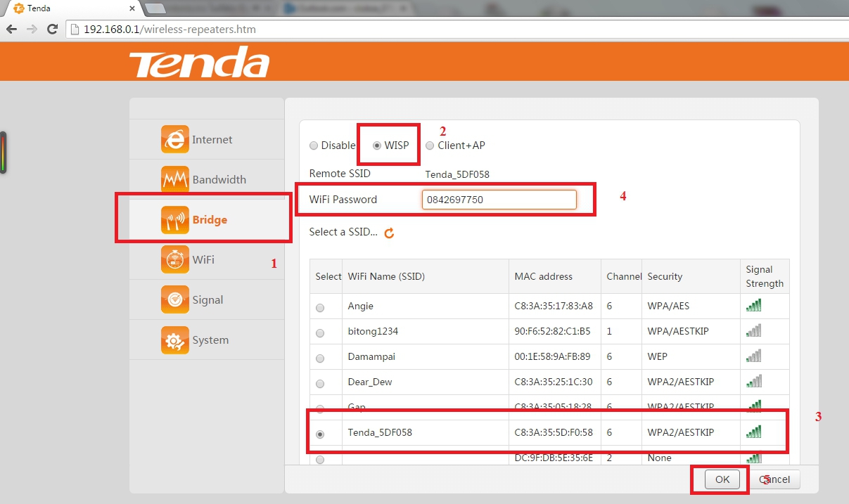Select the Disable radio option
The width and height of the screenshot is (849, 504).
tap(314, 146)
